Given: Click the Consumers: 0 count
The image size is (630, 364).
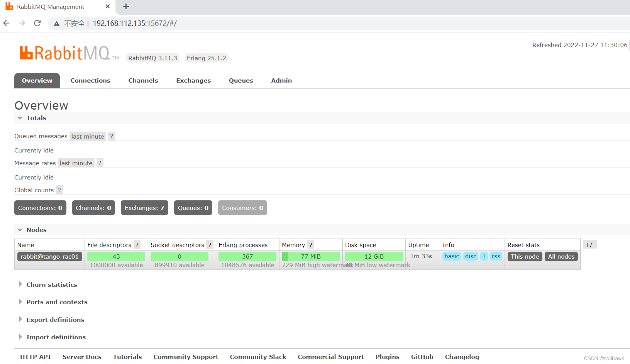Looking at the screenshot, I should pyautogui.click(x=242, y=208).
